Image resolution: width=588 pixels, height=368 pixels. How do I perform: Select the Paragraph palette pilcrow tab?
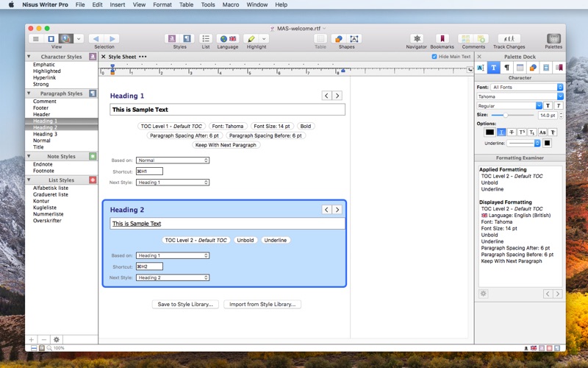pos(506,68)
